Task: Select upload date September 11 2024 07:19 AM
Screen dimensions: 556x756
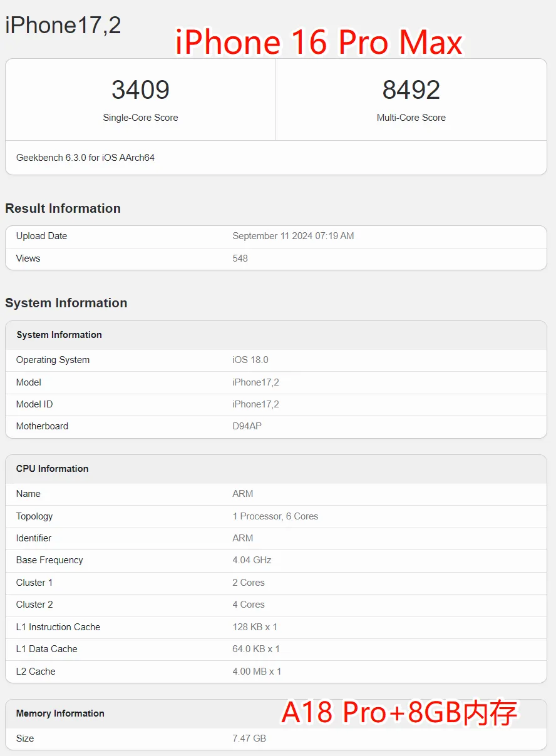Action: [293, 236]
